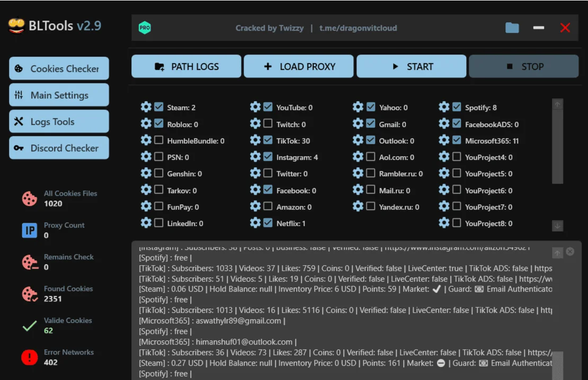The image size is (588, 380).
Task: Go to Main Settings
Action: tap(59, 95)
